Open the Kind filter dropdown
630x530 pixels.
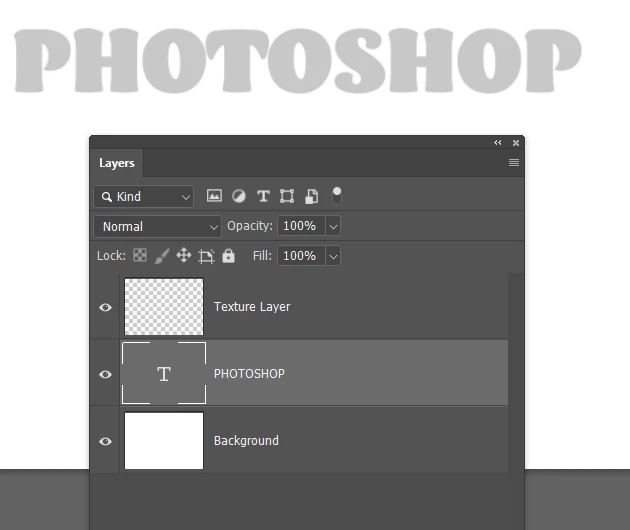click(143, 196)
